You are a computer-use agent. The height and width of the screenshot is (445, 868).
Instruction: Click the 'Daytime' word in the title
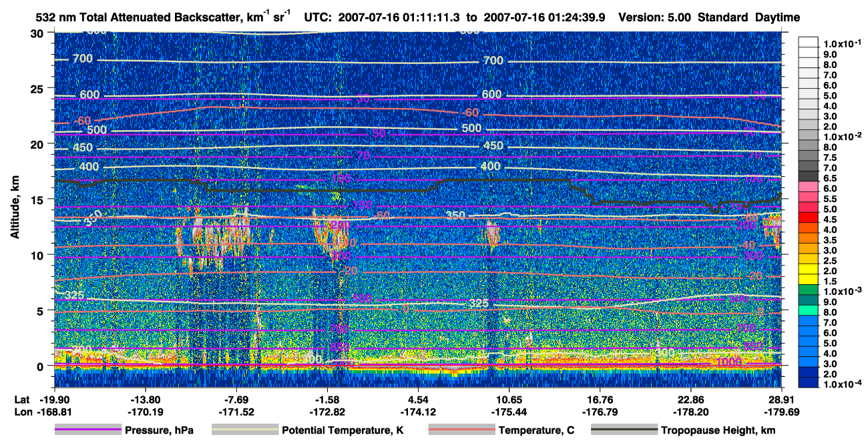(x=777, y=17)
